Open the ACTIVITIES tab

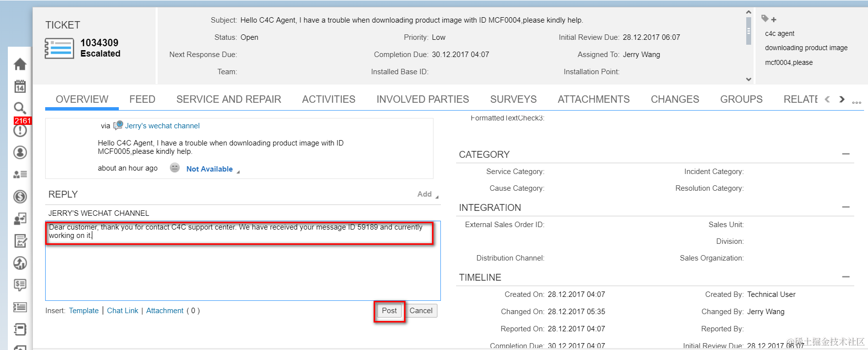point(328,99)
